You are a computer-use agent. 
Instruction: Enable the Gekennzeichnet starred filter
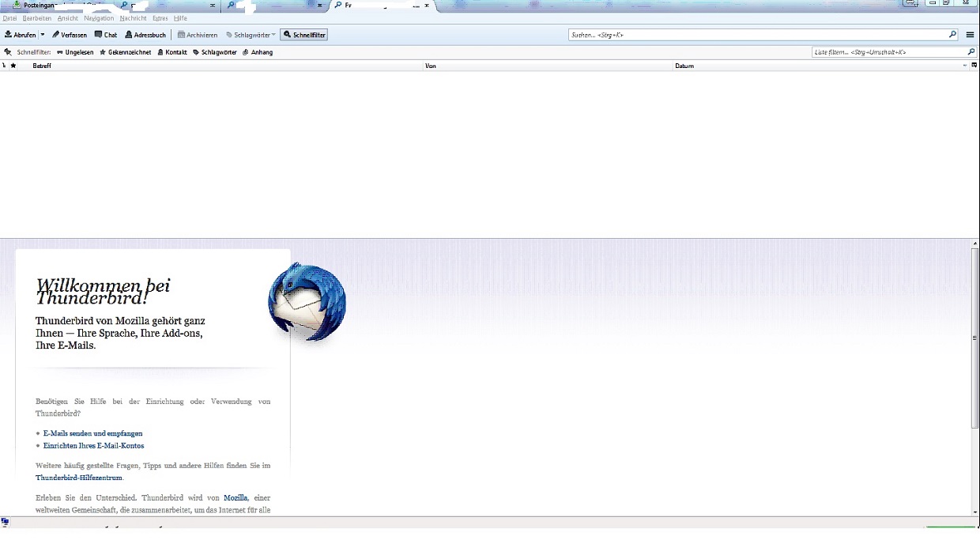(125, 52)
